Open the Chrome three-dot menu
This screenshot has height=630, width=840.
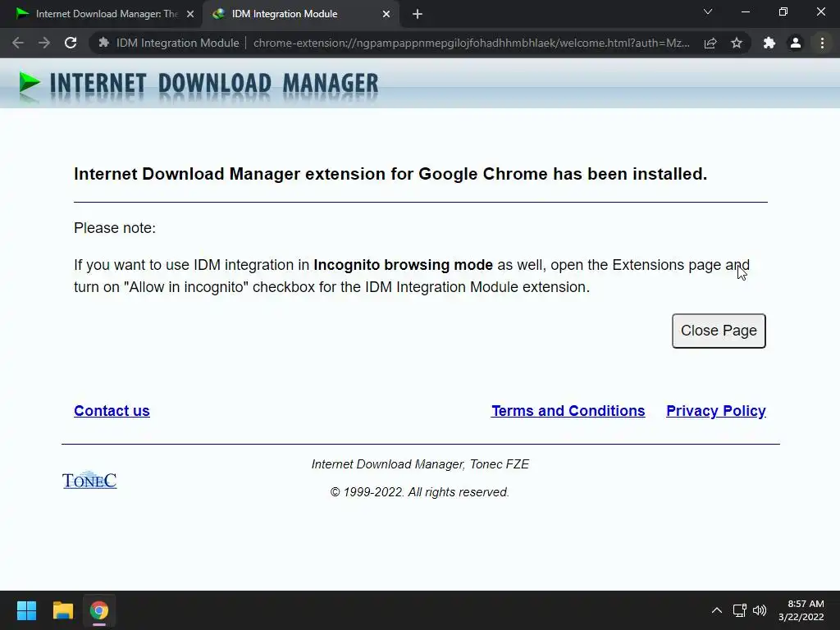tap(822, 43)
